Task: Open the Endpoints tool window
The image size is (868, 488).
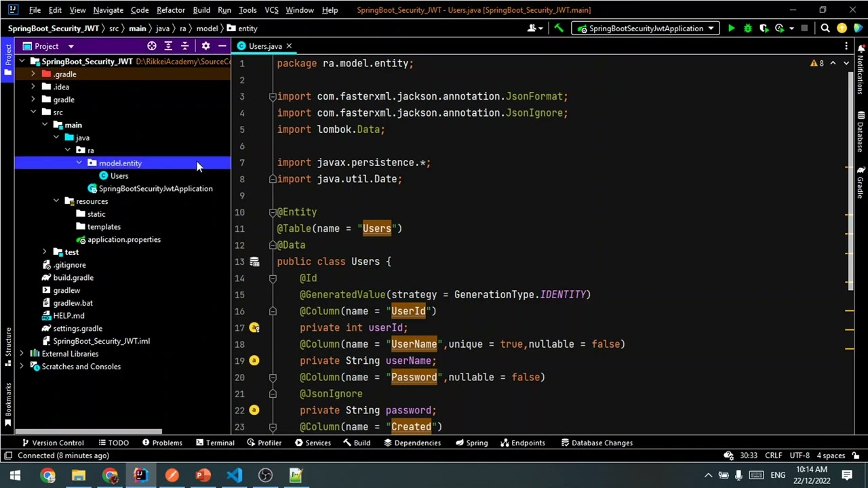Action: click(x=522, y=443)
